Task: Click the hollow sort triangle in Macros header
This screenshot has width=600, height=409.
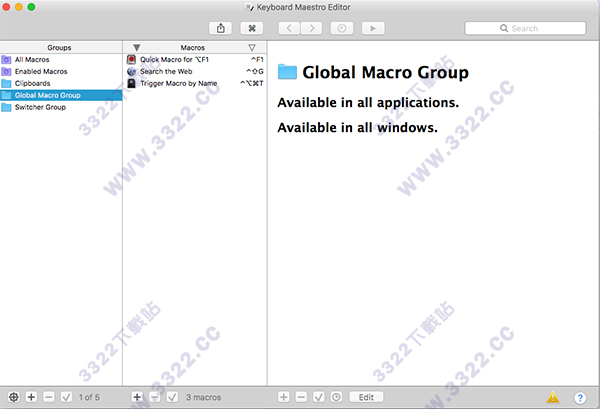Action: (x=251, y=47)
